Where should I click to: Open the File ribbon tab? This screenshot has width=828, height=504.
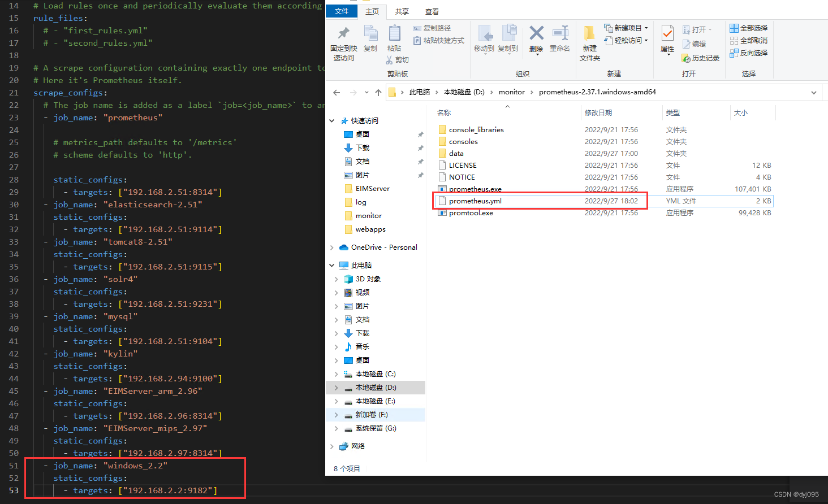click(x=342, y=11)
